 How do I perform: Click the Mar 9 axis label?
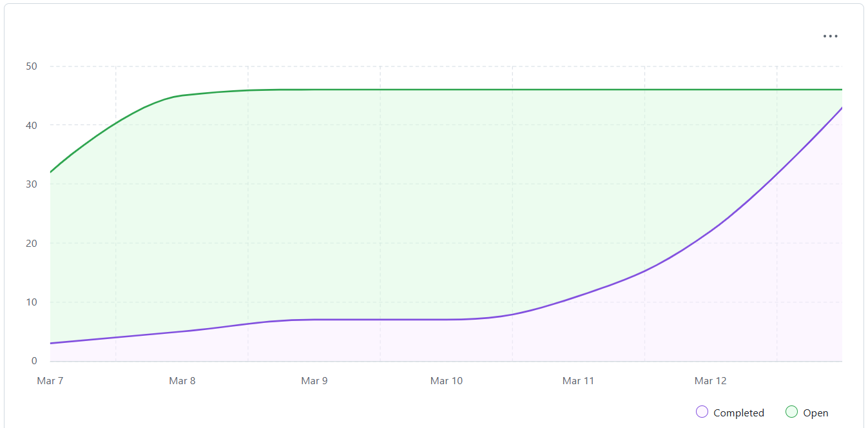(314, 381)
